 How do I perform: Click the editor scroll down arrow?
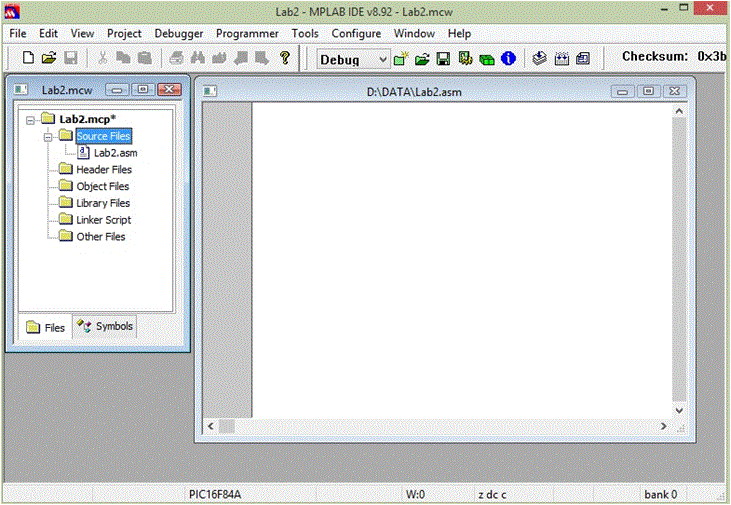click(x=679, y=410)
